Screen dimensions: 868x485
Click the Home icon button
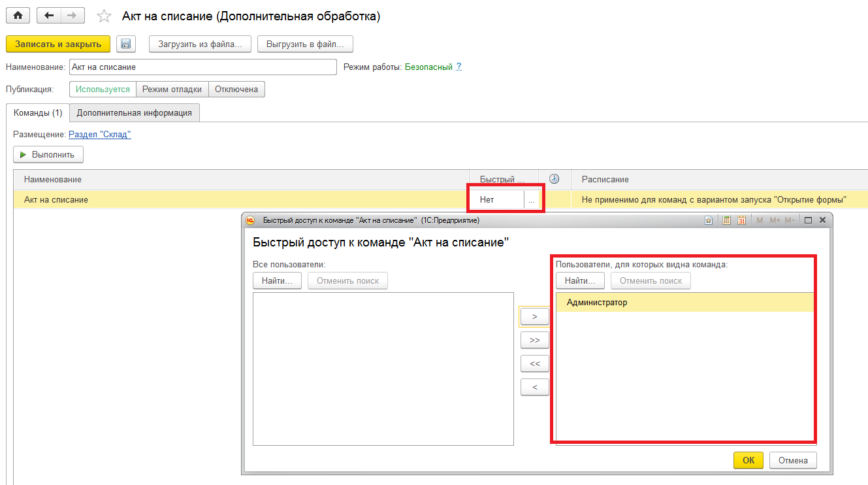coord(18,16)
